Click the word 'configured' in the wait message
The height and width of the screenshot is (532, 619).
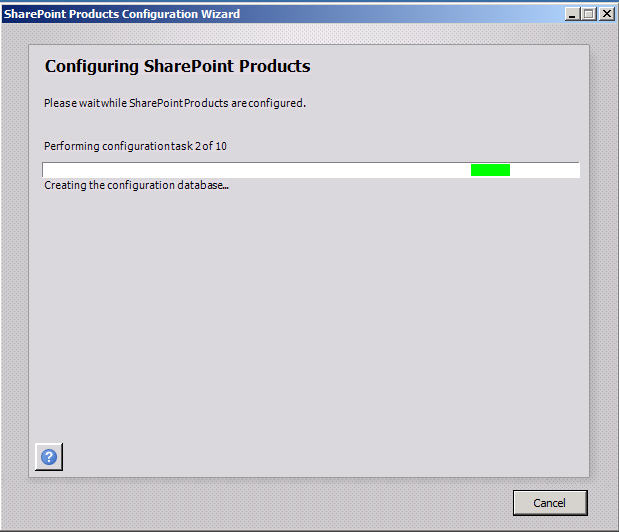pyautogui.click(x=276, y=103)
